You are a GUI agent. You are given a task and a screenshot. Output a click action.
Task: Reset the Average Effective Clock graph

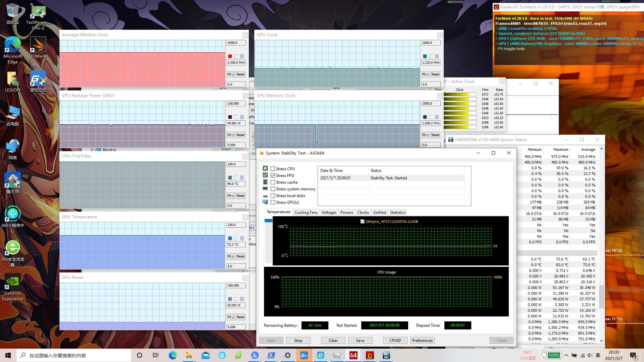coord(241,74)
